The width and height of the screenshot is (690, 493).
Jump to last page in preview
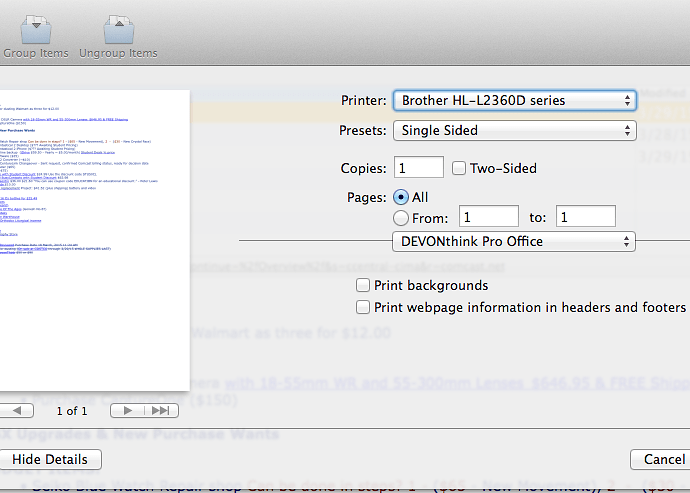tap(161, 411)
